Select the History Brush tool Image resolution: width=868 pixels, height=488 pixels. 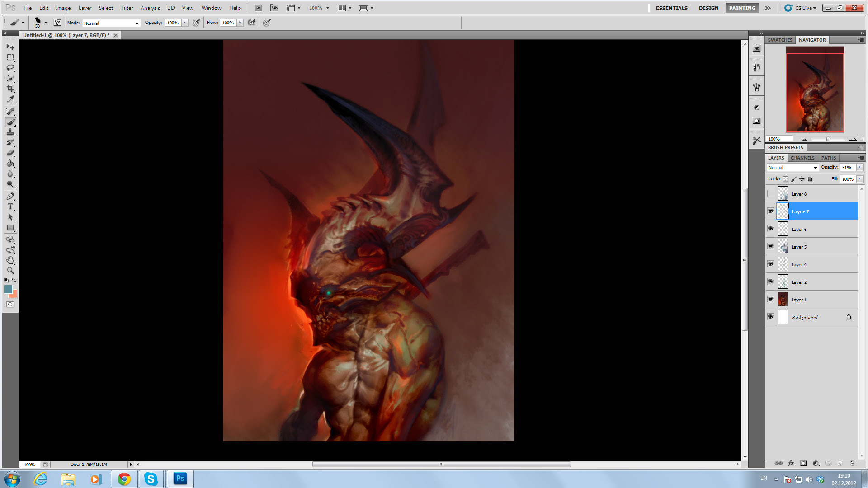click(10, 142)
